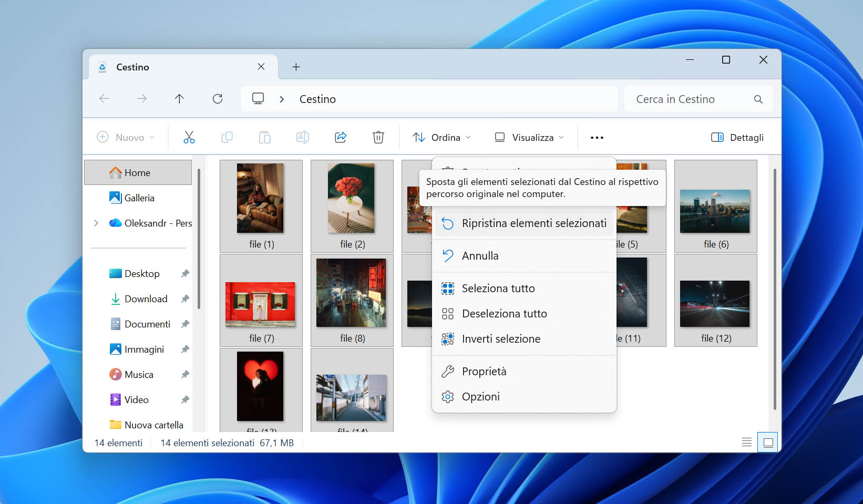Open the Ordina sort dropdown
This screenshot has width=863, height=504.
441,137
